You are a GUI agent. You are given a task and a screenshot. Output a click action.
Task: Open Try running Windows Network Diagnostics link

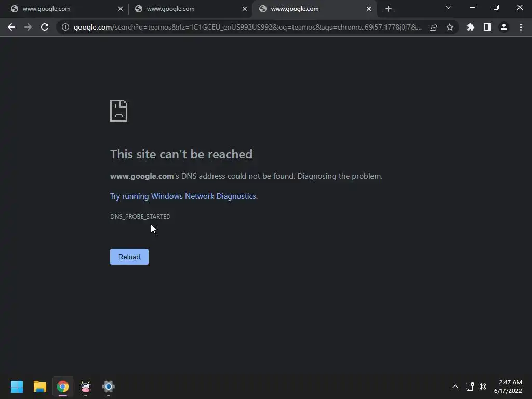click(183, 196)
